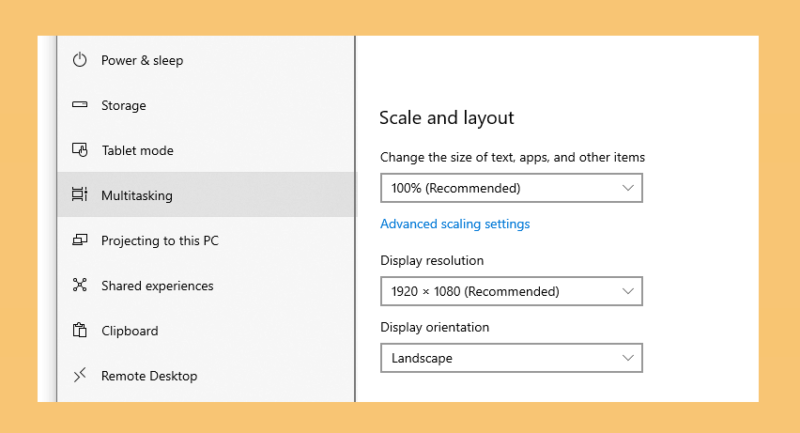Screen dimensions: 800x433
Task: Click the Remote Desktop icon
Action: pyautogui.click(x=80, y=375)
